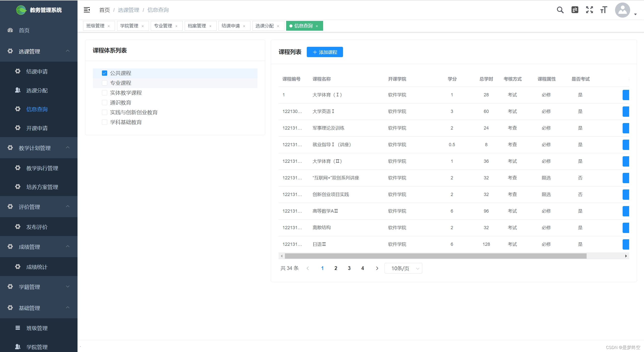The height and width of the screenshot is (352, 644).
Task: Close the 班级管理 tab
Action: [x=109, y=26]
